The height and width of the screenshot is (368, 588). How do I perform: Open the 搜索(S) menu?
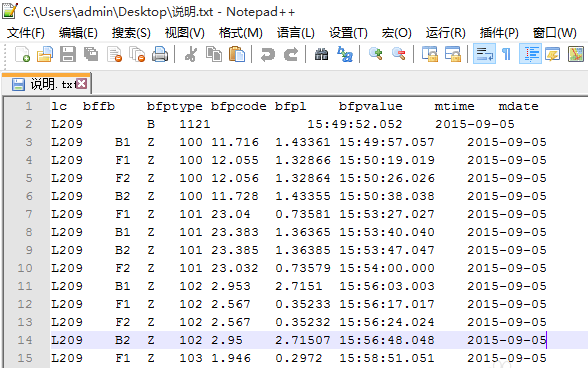click(x=131, y=33)
